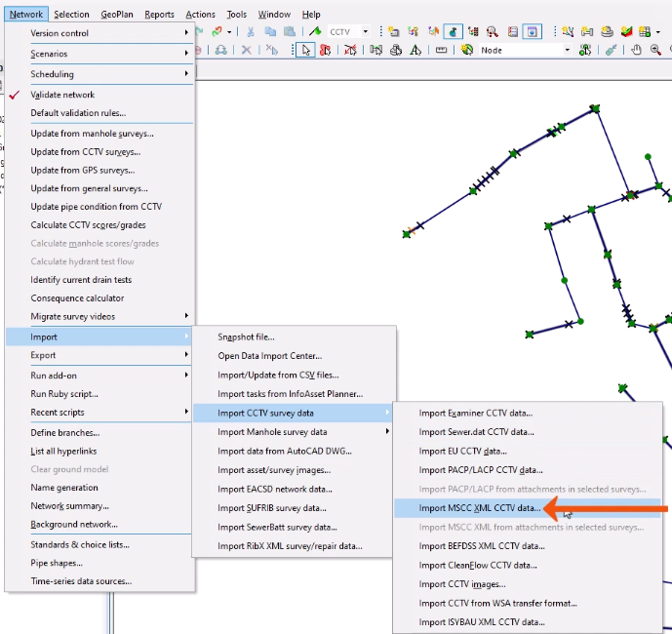Click the green flag icon beside CCTV box
The image size is (672, 634).
click(315, 32)
